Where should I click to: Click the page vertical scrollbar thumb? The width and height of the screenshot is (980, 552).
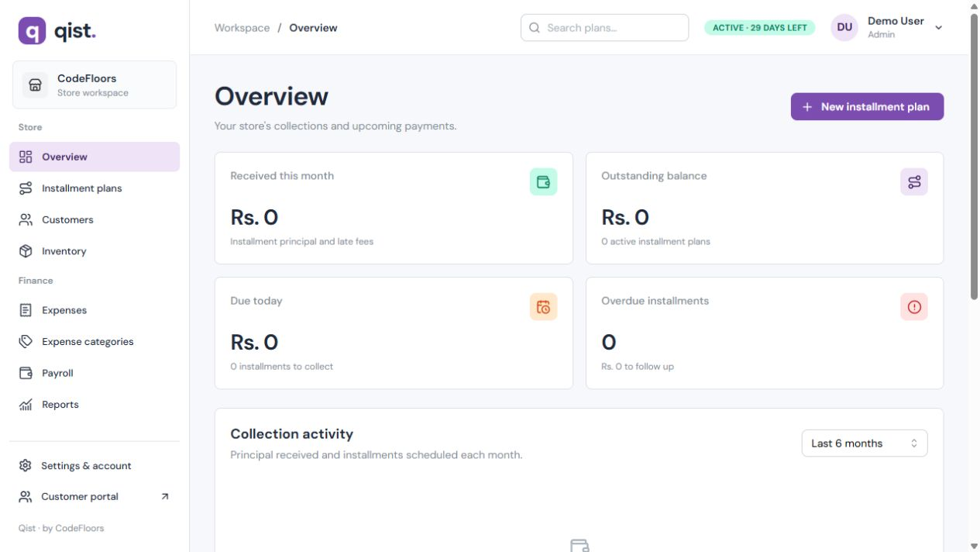pyautogui.click(x=974, y=155)
